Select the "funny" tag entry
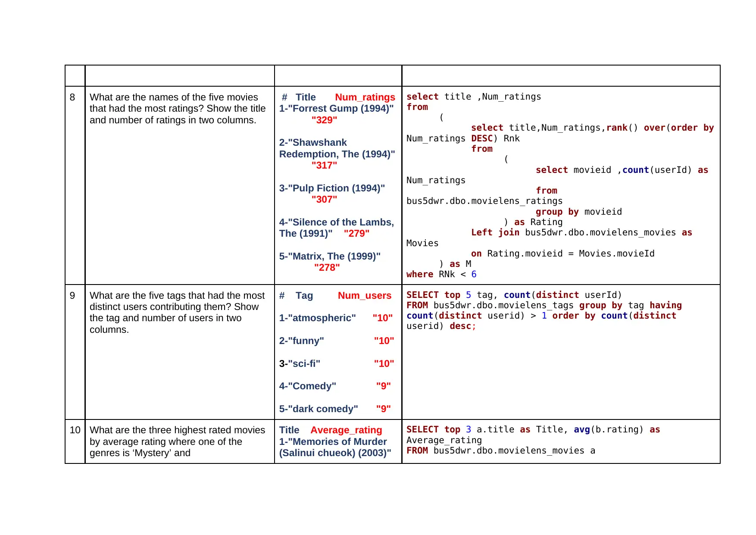 301,341
